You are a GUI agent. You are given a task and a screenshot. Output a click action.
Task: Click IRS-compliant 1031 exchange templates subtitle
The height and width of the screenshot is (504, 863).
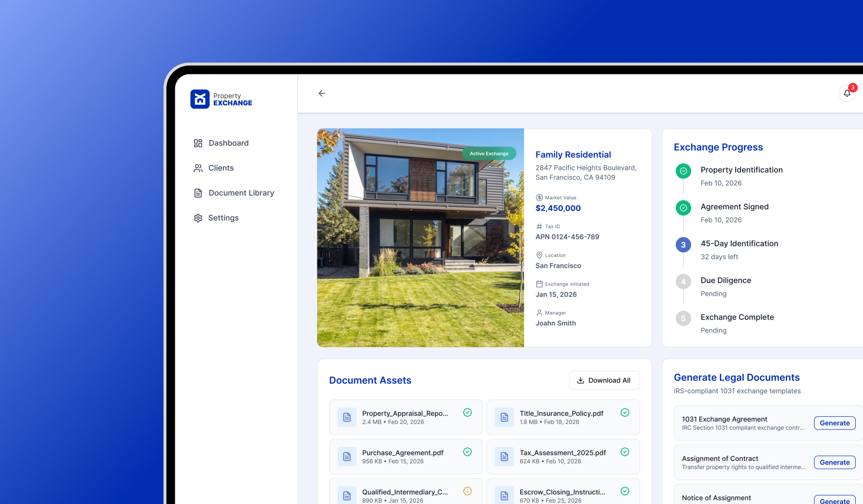(737, 391)
